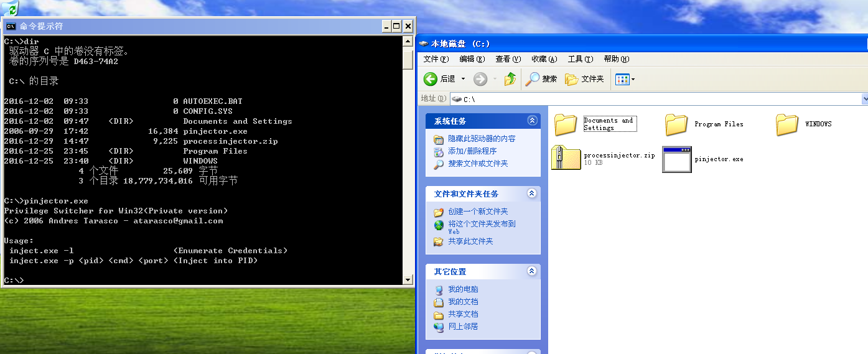
Task: Click 我的文档 in other places
Action: (463, 302)
